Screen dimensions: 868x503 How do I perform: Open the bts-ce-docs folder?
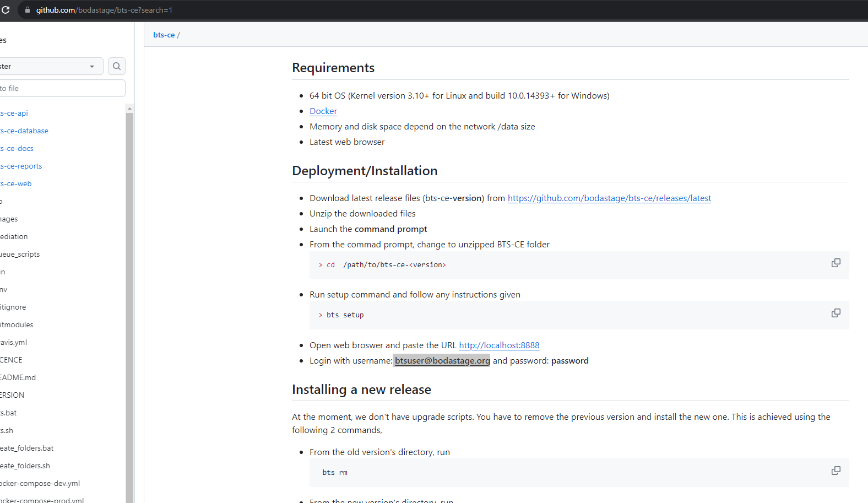tap(17, 148)
